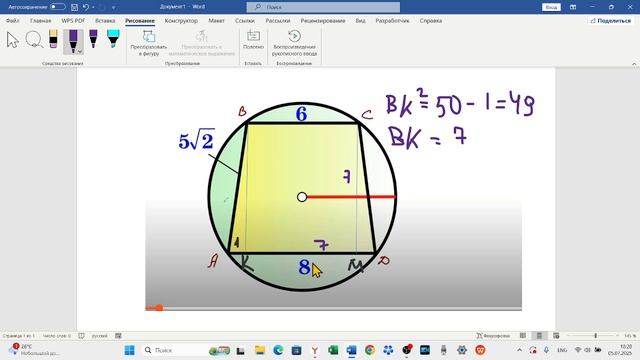Switch to the Главная tab

click(x=40, y=20)
